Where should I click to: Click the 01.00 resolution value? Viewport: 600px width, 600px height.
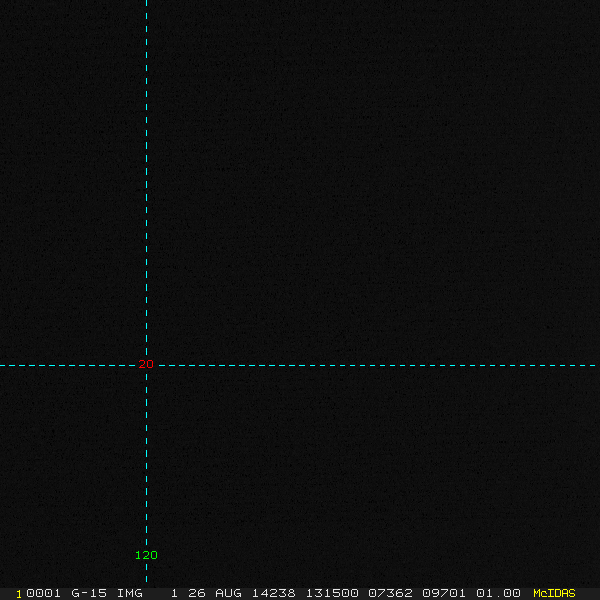pyautogui.click(x=497, y=593)
